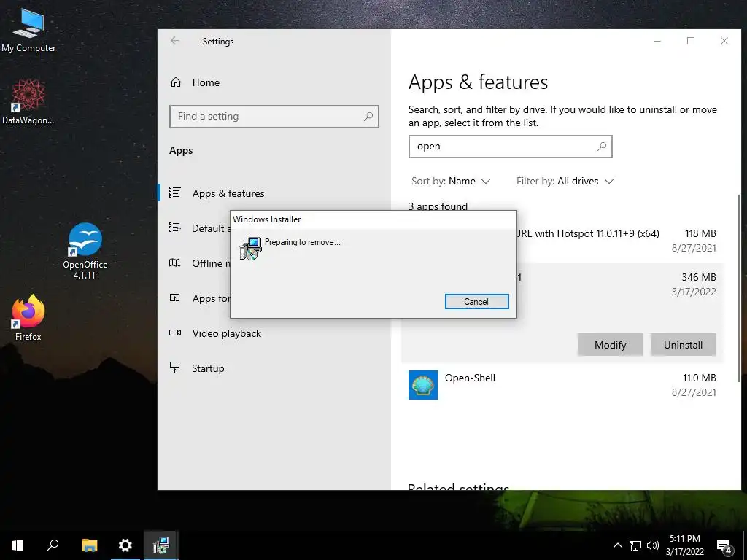
Task: Go back with the Settings back arrow
Action: pos(175,41)
